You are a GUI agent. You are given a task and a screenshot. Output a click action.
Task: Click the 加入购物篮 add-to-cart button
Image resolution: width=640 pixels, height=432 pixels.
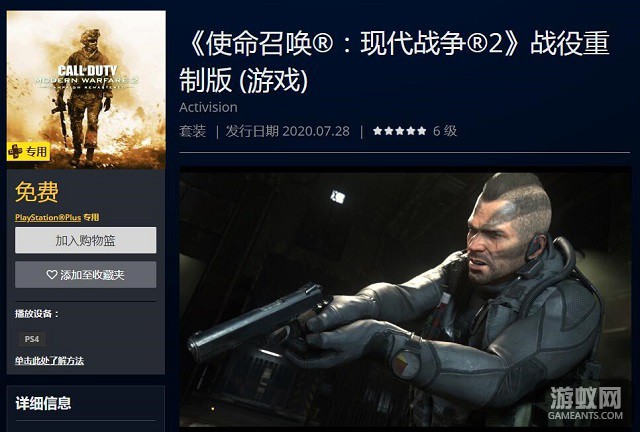tap(85, 240)
